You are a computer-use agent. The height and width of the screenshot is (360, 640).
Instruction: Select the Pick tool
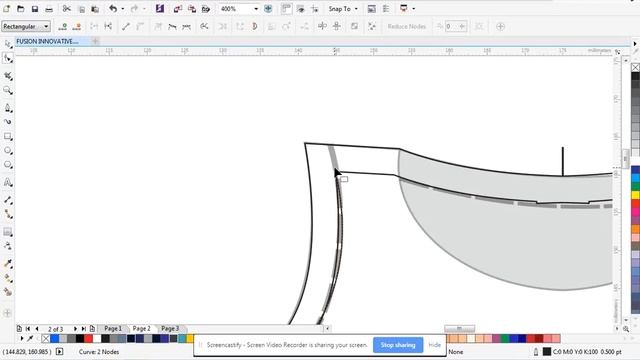click(8, 44)
